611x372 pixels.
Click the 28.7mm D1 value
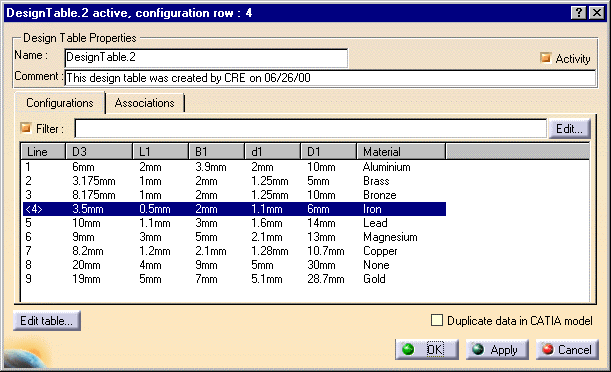(x=326, y=279)
